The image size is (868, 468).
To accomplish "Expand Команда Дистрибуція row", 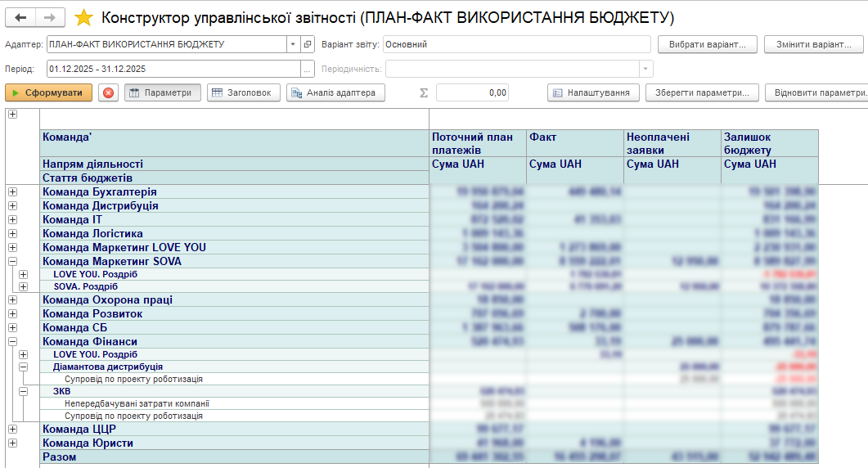I will [13, 205].
